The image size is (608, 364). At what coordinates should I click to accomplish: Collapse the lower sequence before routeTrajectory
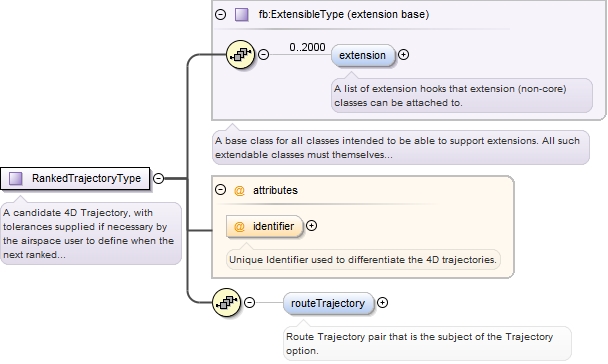[x=249, y=303]
